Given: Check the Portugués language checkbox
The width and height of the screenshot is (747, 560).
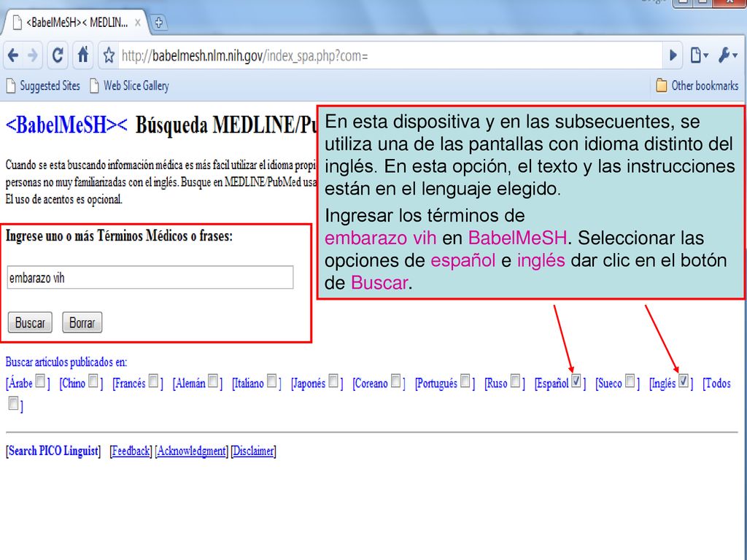Looking at the screenshot, I should point(465,381).
